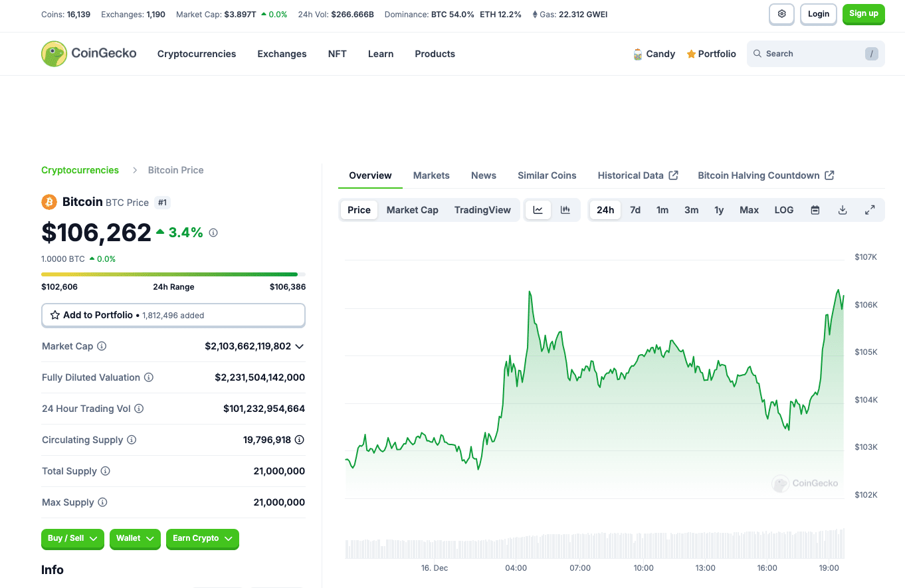Screen dimensions: 905x588
Task: Click external link icon on Bitcoin Halving Countdown
Action: [829, 175]
